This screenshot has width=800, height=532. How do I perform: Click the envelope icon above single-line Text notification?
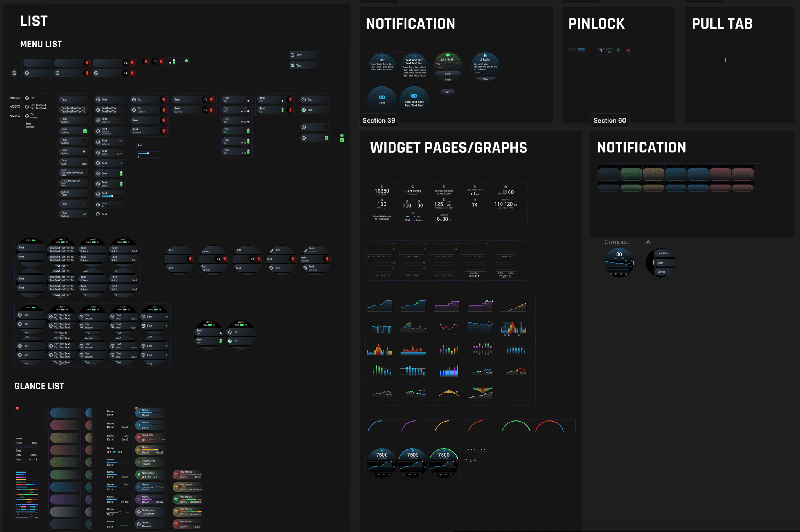tap(382, 97)
